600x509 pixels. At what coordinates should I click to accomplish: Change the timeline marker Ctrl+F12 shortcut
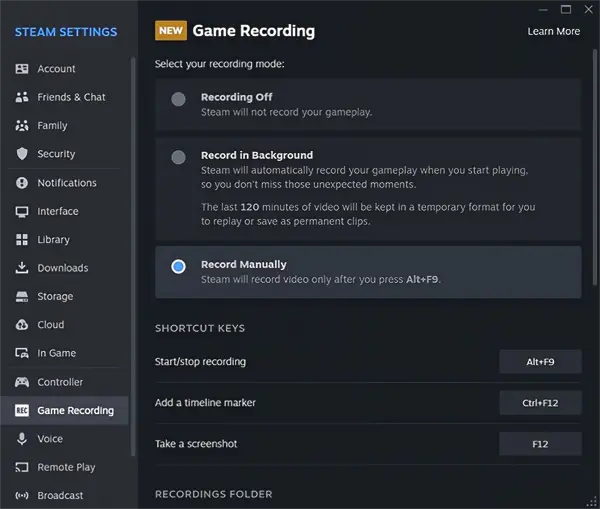pyautogui.click(x=540, y=403)
